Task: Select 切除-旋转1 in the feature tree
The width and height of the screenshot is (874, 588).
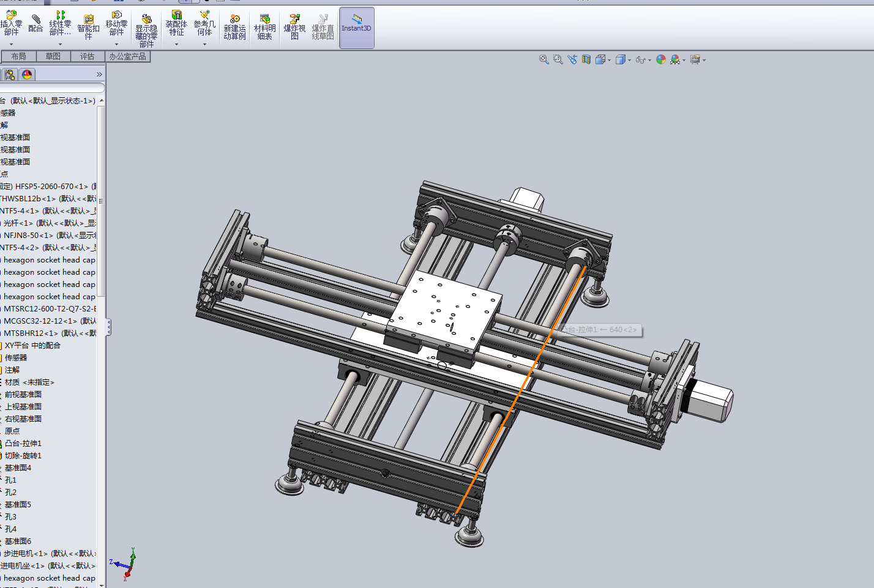Action: point(23,455)
